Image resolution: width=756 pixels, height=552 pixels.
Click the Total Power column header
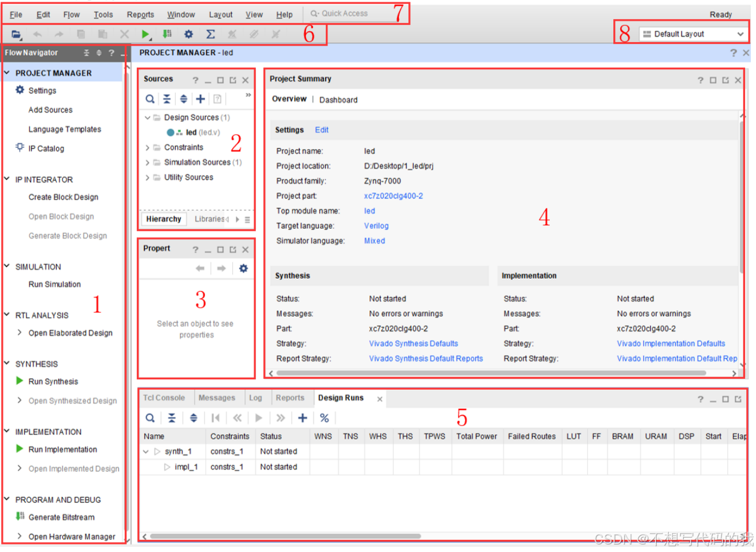[476, 437]
